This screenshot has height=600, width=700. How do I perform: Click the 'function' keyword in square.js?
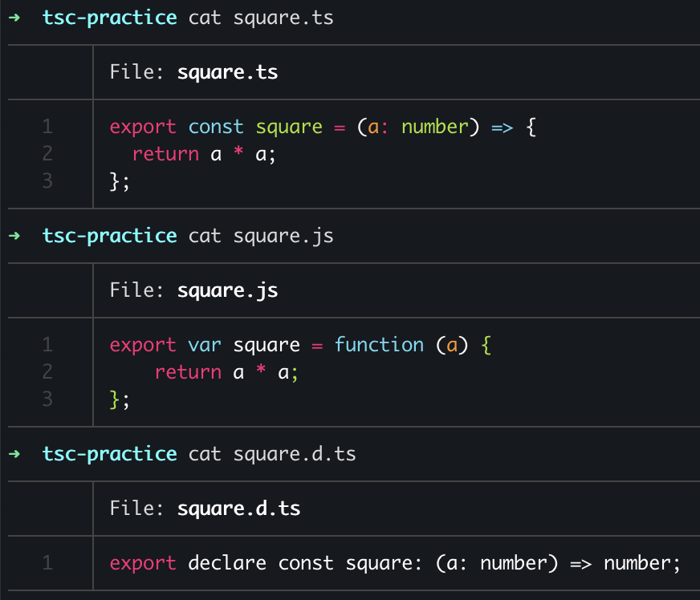[379, 345]
